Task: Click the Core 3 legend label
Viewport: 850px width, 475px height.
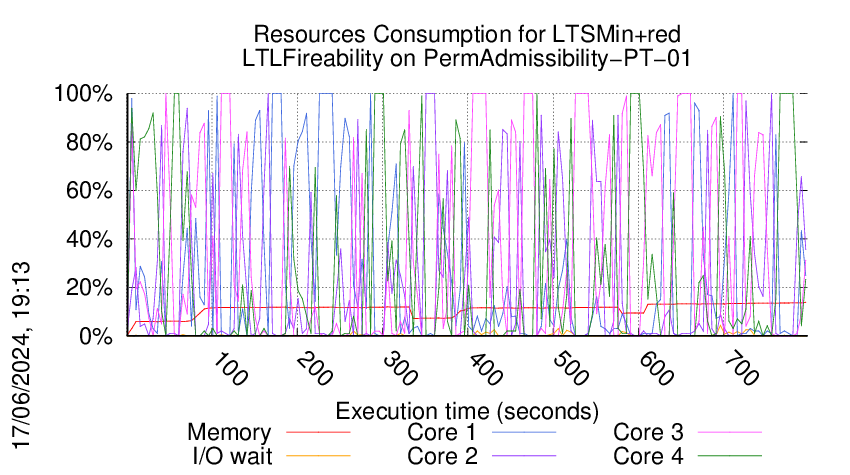Action: coord(648,432)
